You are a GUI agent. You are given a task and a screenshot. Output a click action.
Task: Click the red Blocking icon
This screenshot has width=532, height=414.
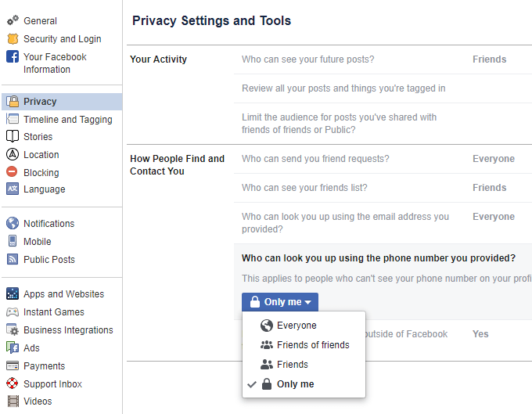click(13, 172)
